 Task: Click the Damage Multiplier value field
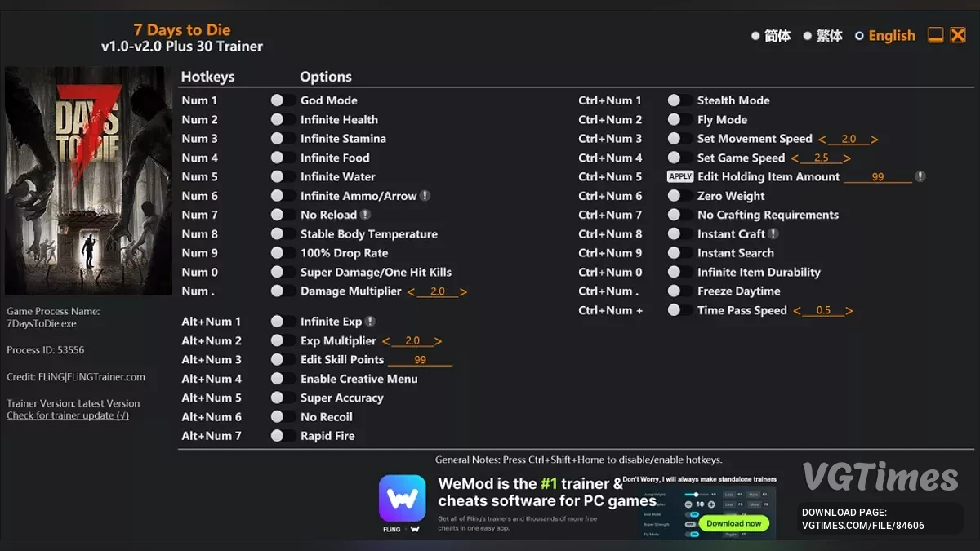[x=438, y=291]
